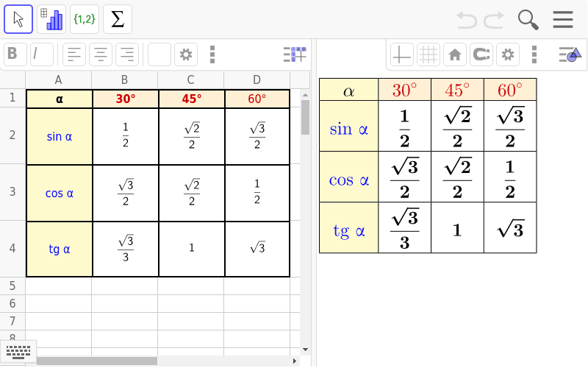Open the cell background color box
The height and width of the screenshot is (368, 588).
coord(159,54)
